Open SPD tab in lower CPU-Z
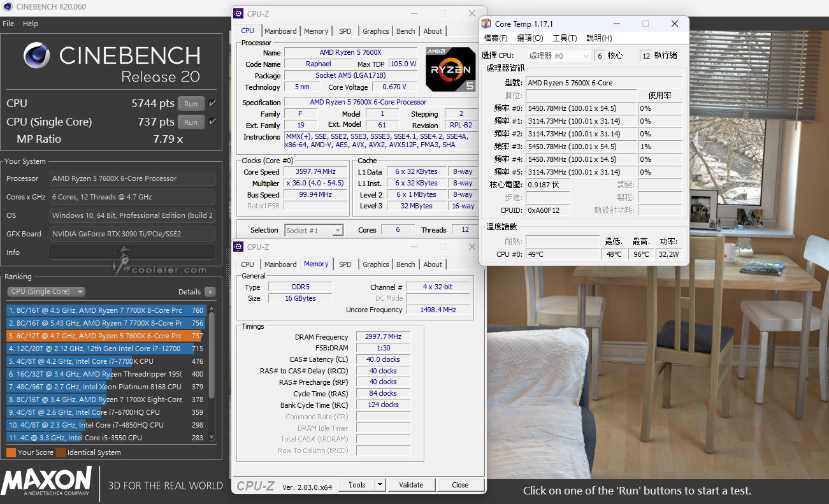Screen dimensions: 829x504 345,264
